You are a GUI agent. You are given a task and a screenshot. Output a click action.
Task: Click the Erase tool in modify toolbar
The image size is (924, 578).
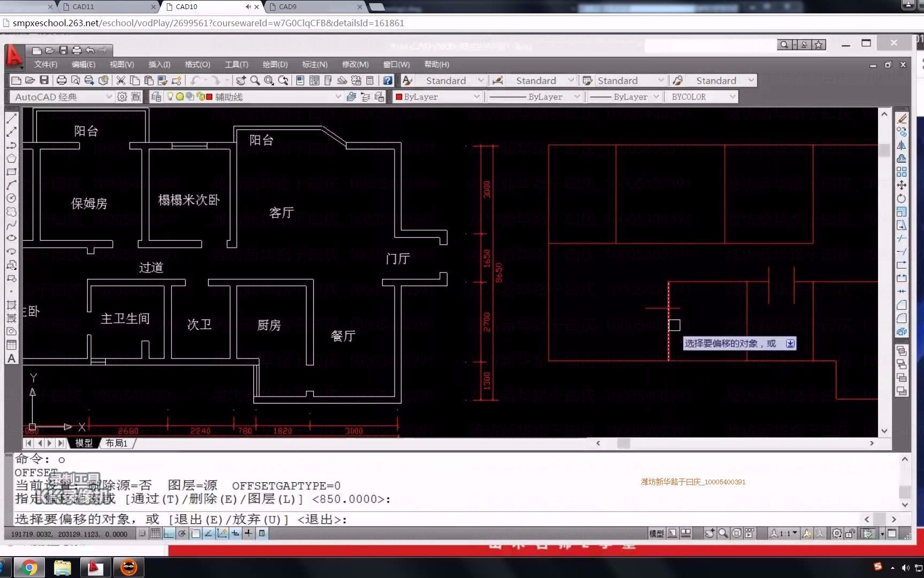(902, 118)
